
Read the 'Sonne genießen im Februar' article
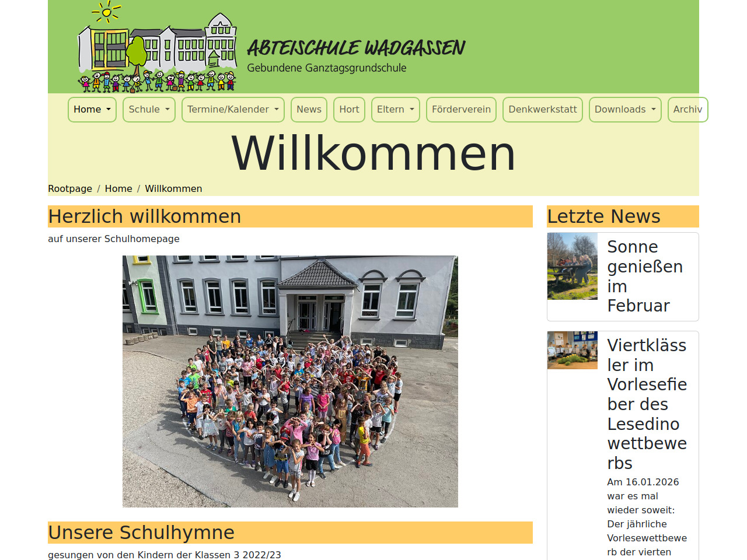coord(644,276)
